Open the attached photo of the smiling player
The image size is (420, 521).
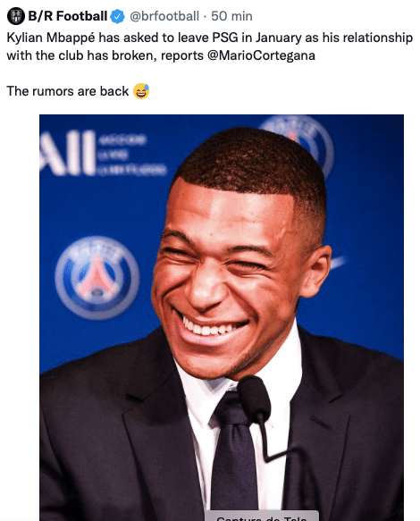point(222,317)
